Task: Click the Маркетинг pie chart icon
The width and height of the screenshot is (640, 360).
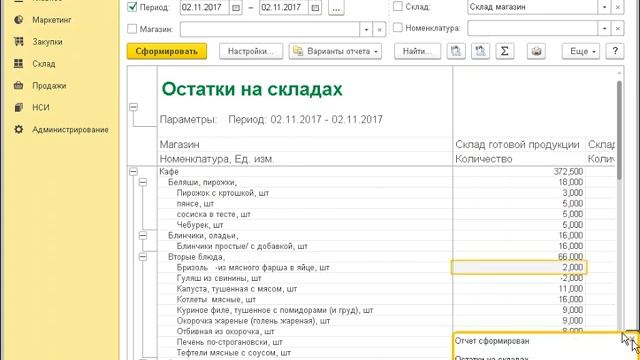Action: [x=18, y=20]
